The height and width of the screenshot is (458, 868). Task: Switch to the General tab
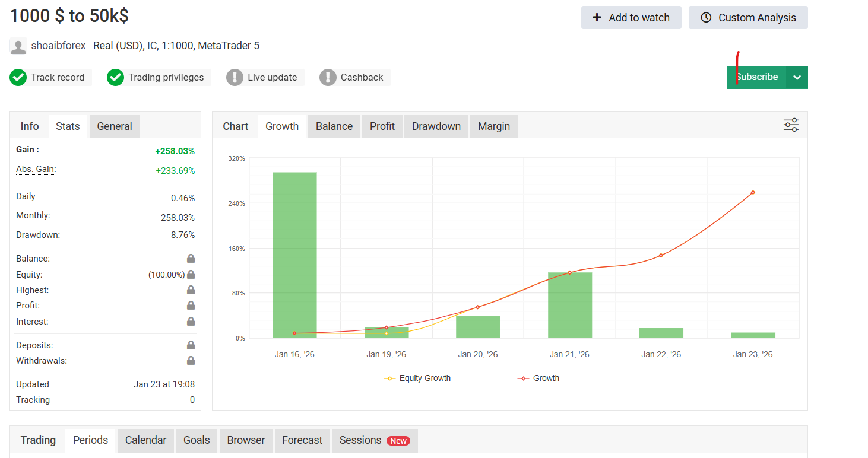pyautogui.click(x=115, y=126)
